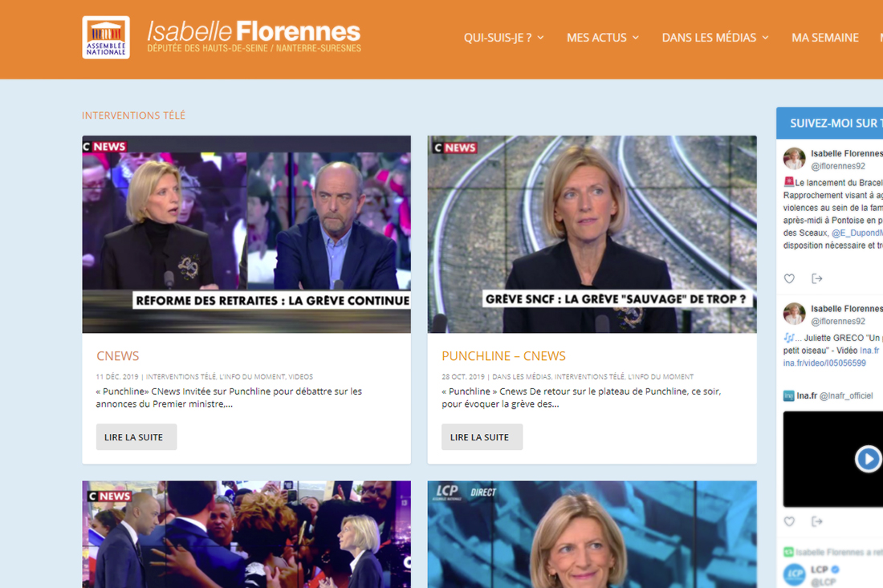The image size is (883, 588).
Task: Click the LCP account avatar icon
Action: click(794, 574)
